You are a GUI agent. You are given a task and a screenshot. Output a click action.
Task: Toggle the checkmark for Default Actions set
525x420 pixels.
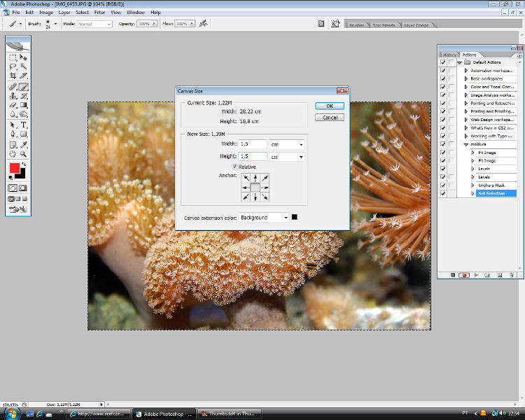coord(442,62)
